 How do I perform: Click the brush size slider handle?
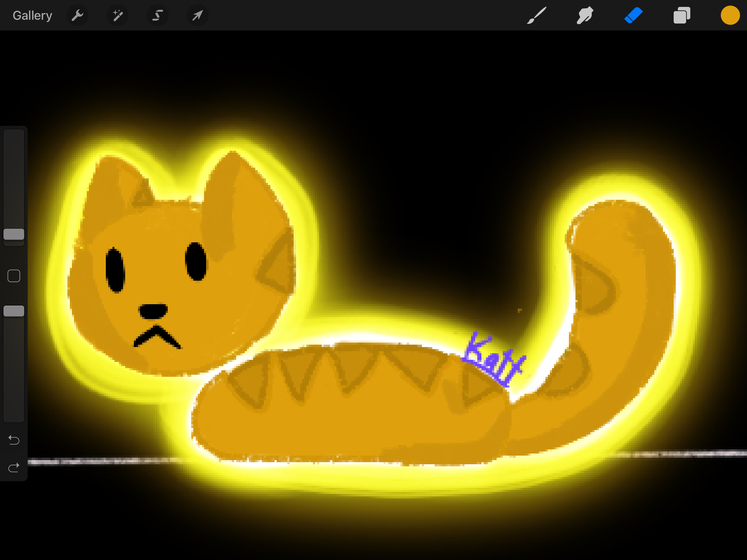pos(14,234)
